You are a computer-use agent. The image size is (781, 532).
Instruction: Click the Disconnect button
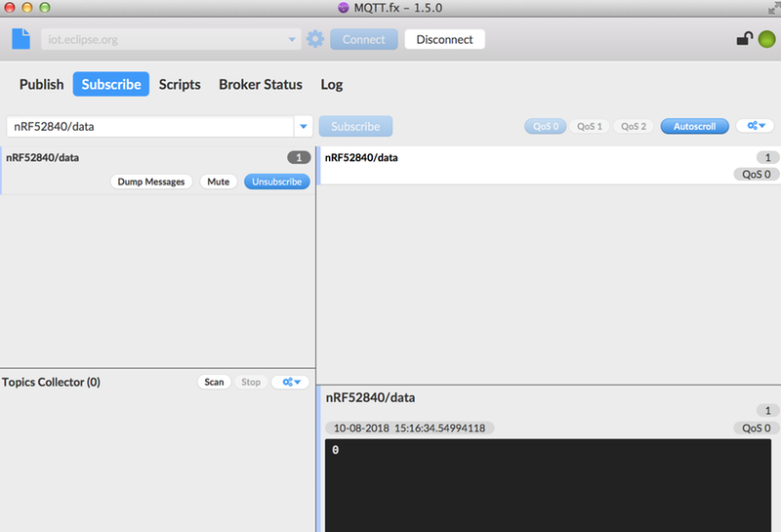pyautogui.click(x=444, y=39)
